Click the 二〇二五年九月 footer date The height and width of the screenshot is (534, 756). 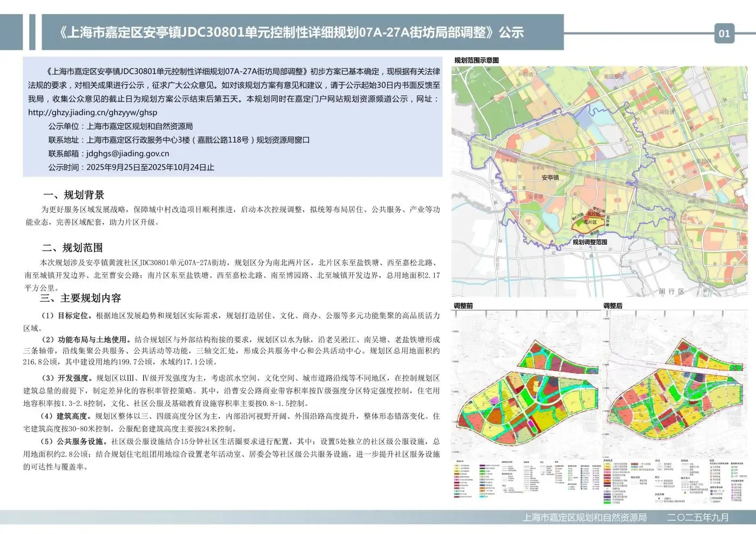pos(698,517)
